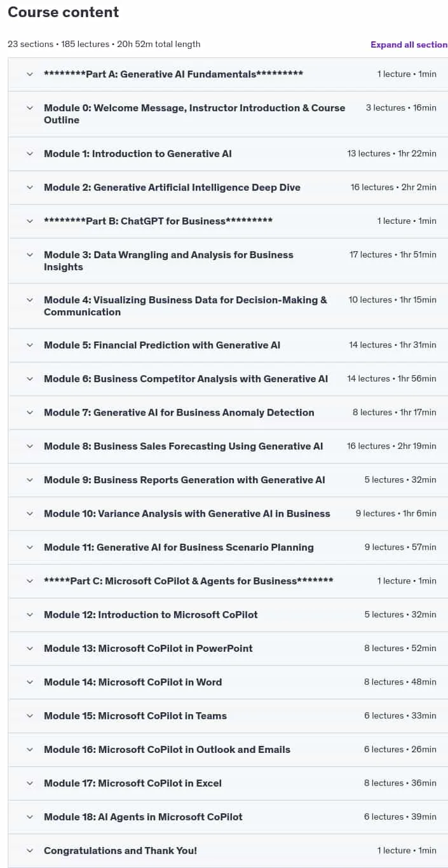Expand Module 11 Scenario Planning chevron
This screenshot has height=868, width=448.
[x=29, y=548]
